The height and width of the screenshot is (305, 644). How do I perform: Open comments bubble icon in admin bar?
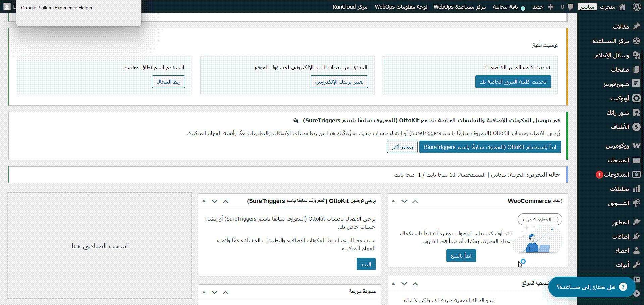[x=570, y=7]
